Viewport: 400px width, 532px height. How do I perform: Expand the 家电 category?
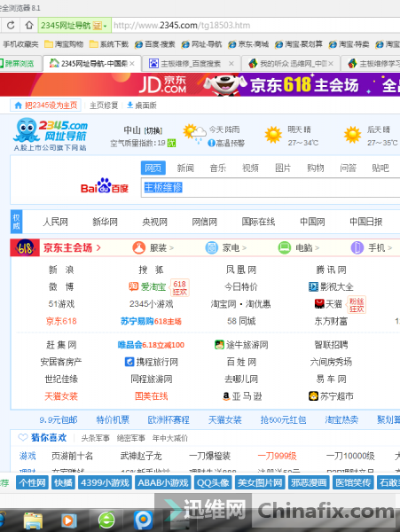226,247
